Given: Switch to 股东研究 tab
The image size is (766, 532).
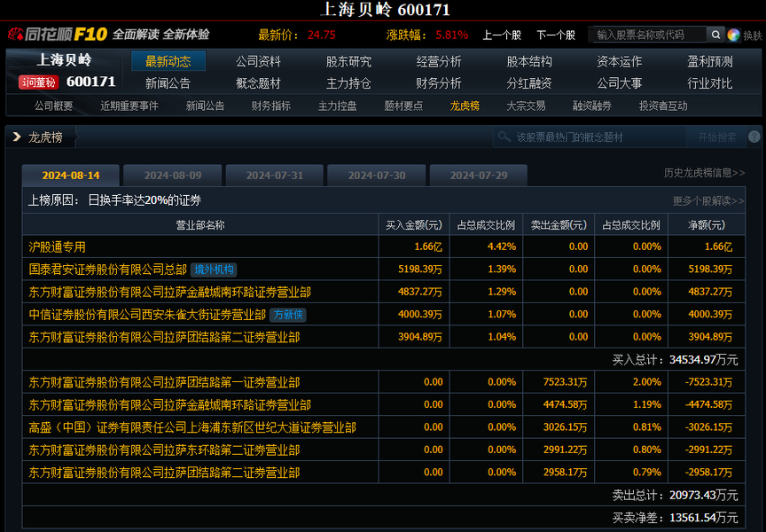Looking at the screenshot, I should [x=348, y=61].
